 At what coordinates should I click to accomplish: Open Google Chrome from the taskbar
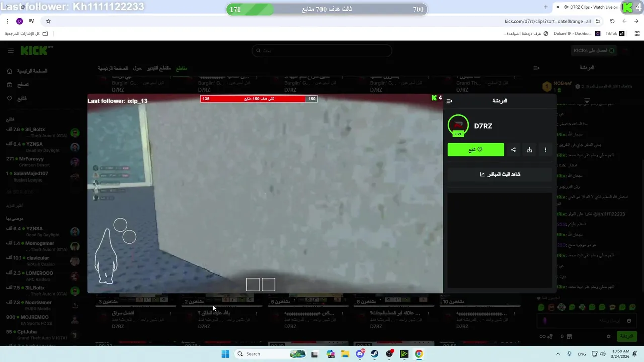tap(419, 354)
